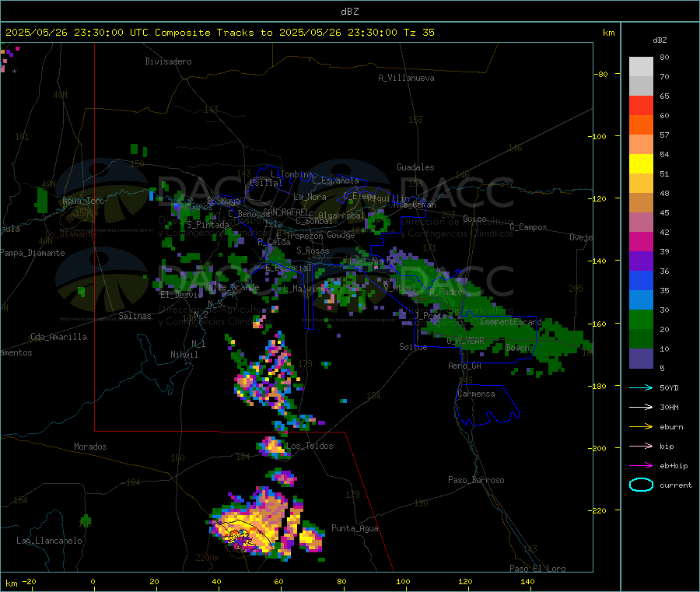Click the Agua_Toro map label
This screenshot has width=700, height=592.
[83, 201]
